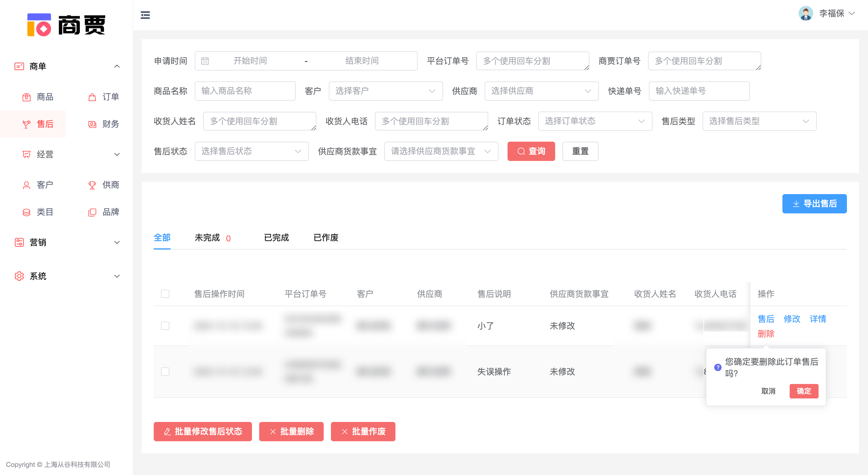Viewport: 868px width, 475px height.
Task: Check the first table row's checkbox
Action: pyautogui.click(x=165, y=326)
